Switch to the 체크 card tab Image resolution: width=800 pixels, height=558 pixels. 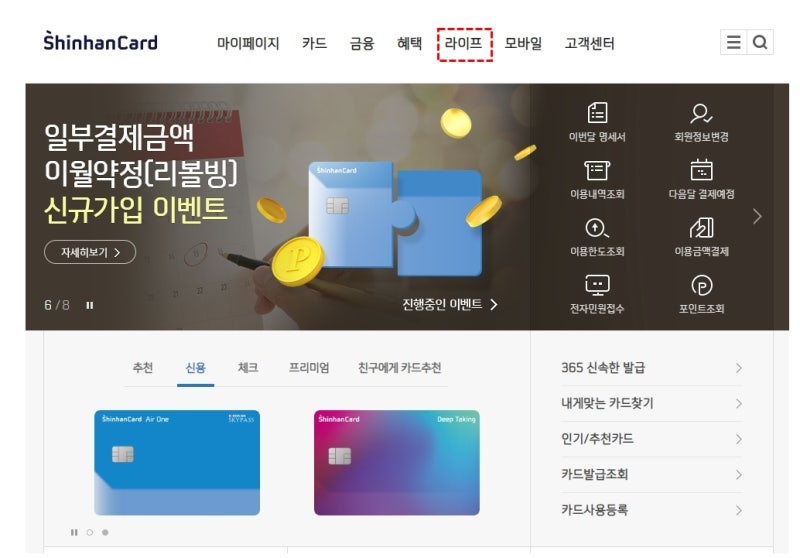click(x=248, y=368)
